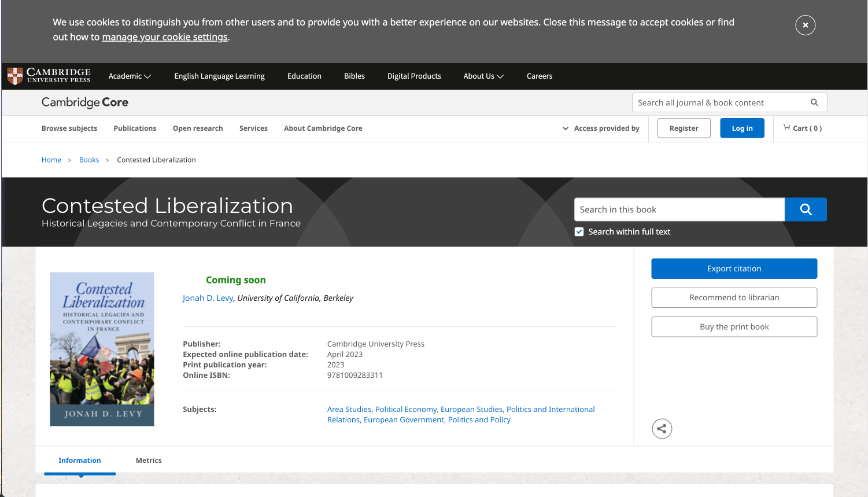The height and width of the screenshot is (497, 868).
Task: Select the Information tab
Action: click(x=80, y=461)
